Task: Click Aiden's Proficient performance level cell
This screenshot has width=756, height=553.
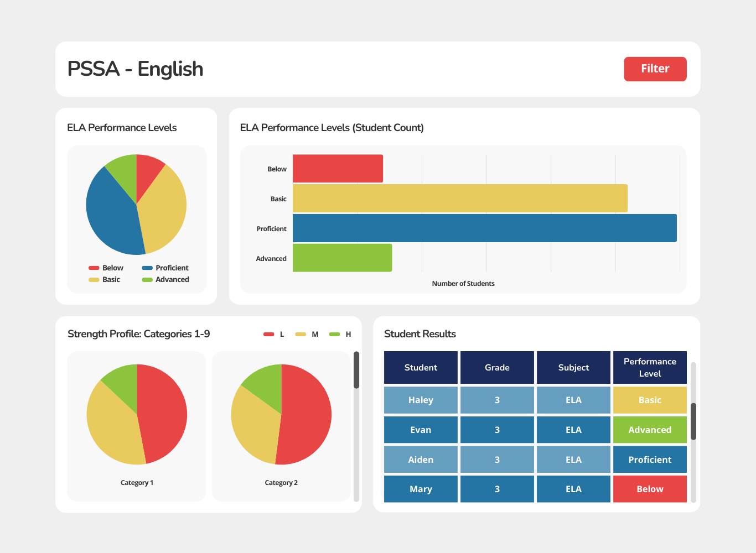Action: pyautogui.click(x=650, y=460)
